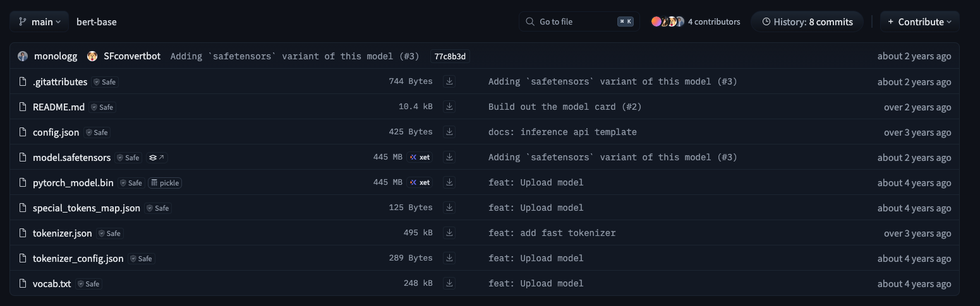Focus the Go to file search field

coord(579,21)
